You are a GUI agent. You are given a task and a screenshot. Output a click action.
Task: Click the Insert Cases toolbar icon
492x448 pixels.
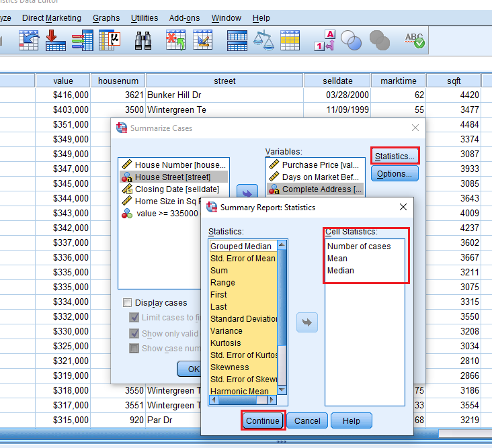176,41
